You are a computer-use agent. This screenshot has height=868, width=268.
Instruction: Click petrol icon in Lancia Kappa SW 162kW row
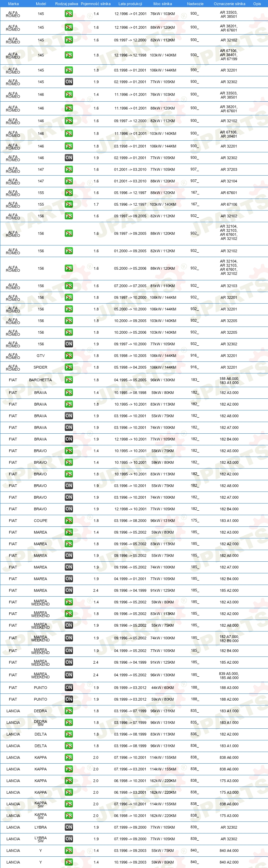click(69, 816)
